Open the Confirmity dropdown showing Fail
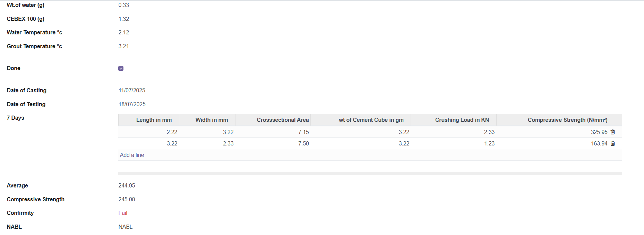Screen dimensions: 644x235 click(123, 213)
